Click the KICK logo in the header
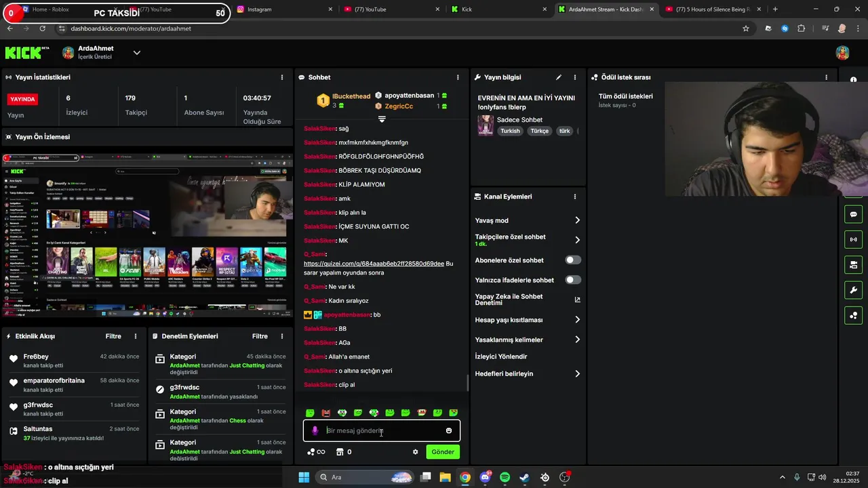The width and height of the screenshot is (868, 488). click(26, 53)
